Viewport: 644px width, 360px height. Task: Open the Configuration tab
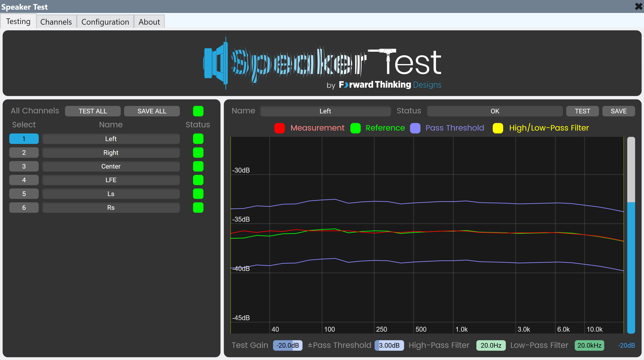105,22
